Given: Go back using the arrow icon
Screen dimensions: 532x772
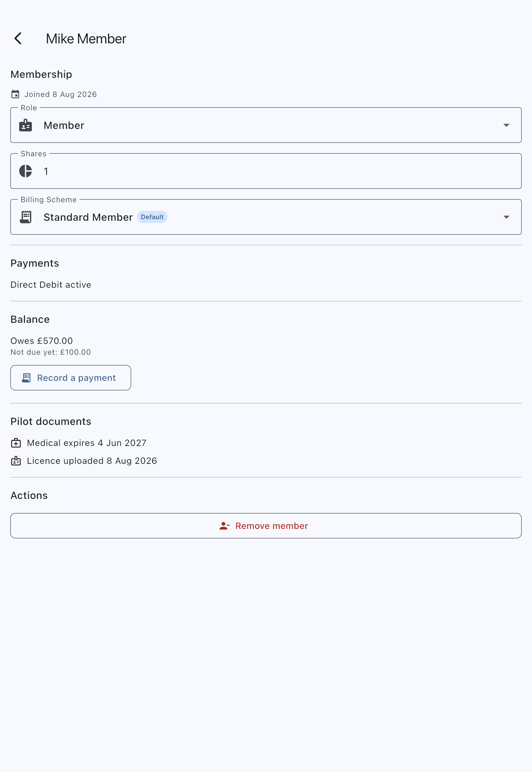Looking at the screenshot, I should 18,38.
